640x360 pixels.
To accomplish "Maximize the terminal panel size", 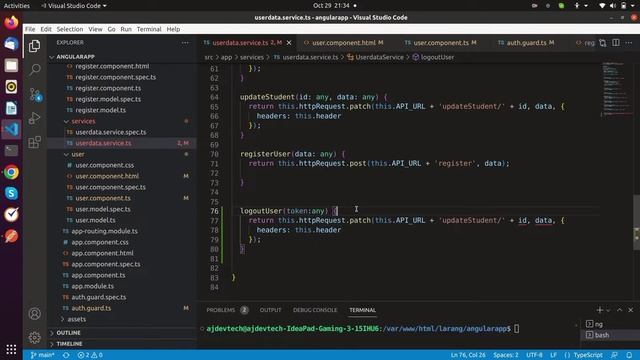I will pyautogui.click(x=620, y=310).
